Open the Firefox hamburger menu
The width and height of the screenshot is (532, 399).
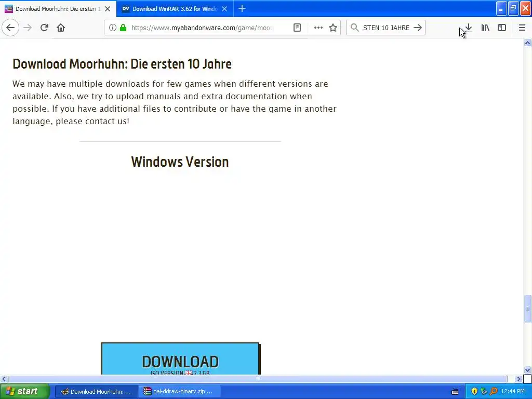coord(522,28)
